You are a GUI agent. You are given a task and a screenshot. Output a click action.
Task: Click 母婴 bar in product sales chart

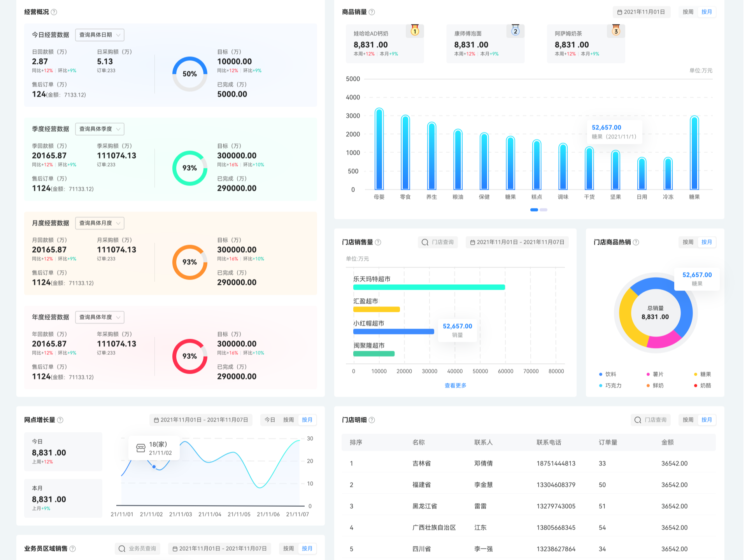tap(379, 149)
